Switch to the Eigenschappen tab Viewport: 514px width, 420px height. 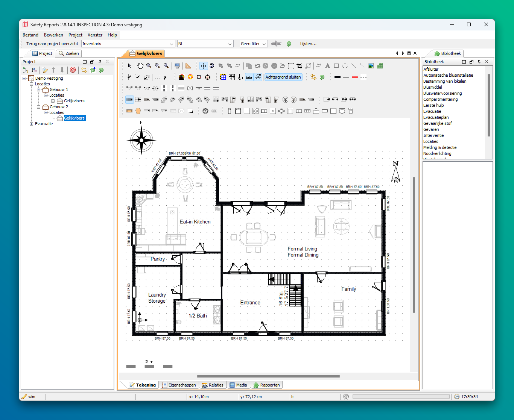[179, 385]
